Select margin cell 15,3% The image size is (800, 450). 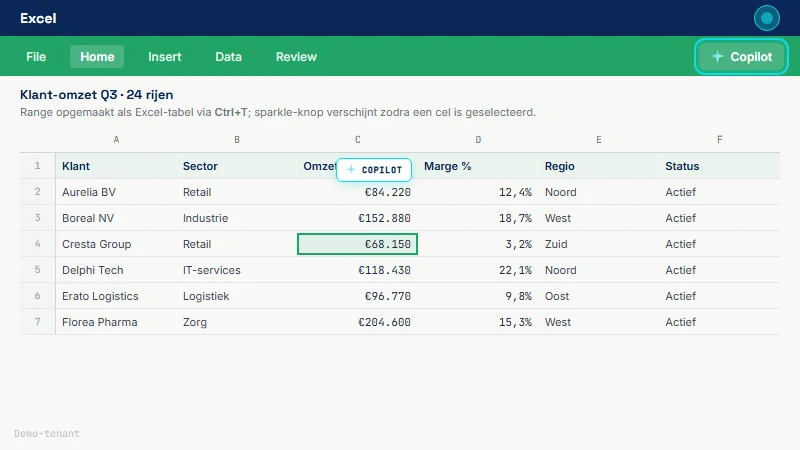(478, 322)
